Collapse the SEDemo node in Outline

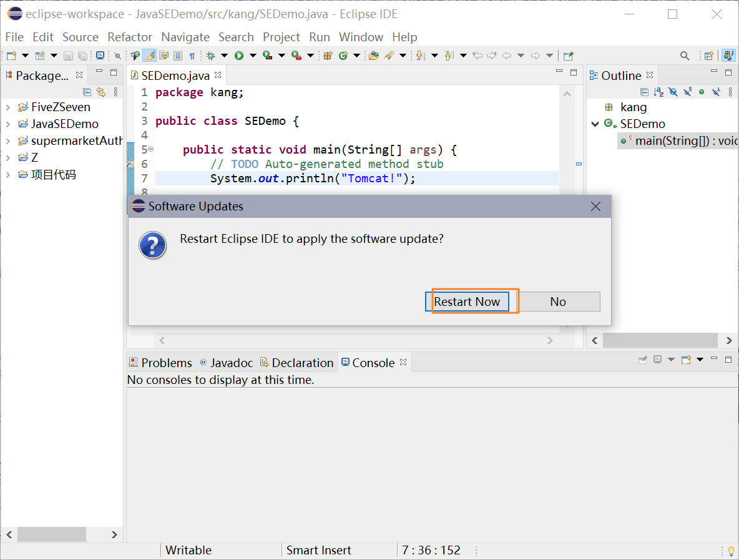click(594, 124)
